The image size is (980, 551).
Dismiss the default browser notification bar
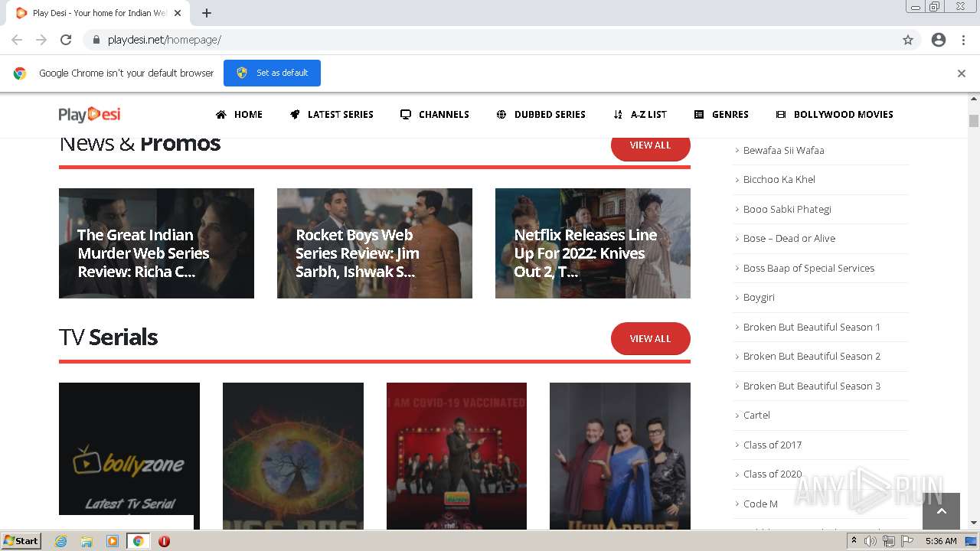click(961, 73)
